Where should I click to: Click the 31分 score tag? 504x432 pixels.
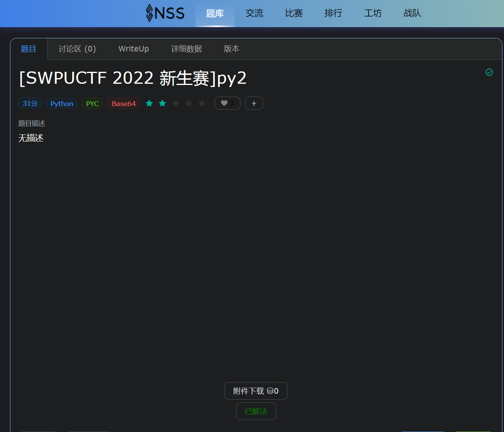pyautogui.click(x=30, y=103)
